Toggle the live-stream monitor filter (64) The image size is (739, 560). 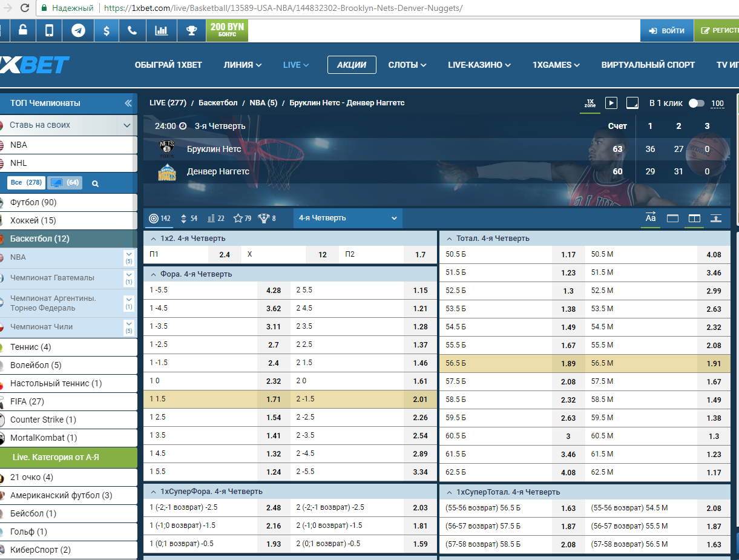point(65,182)
